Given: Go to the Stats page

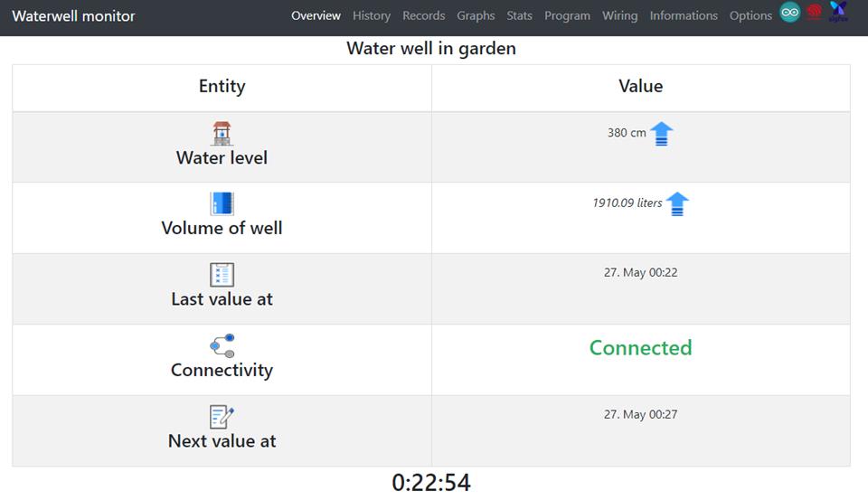Looking at the screenshot, I should [x=520, y=15].
